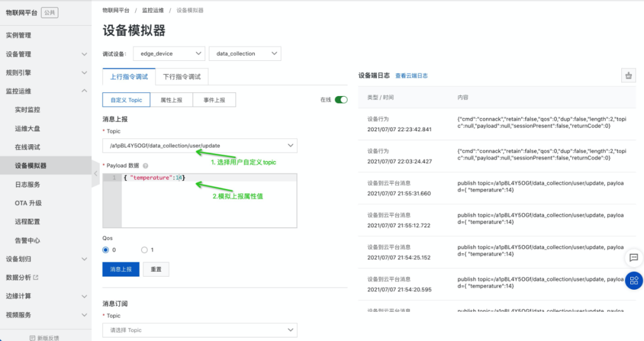Click the 内容 column header
The height and width of the screenshot is (341, 644).
463,97
